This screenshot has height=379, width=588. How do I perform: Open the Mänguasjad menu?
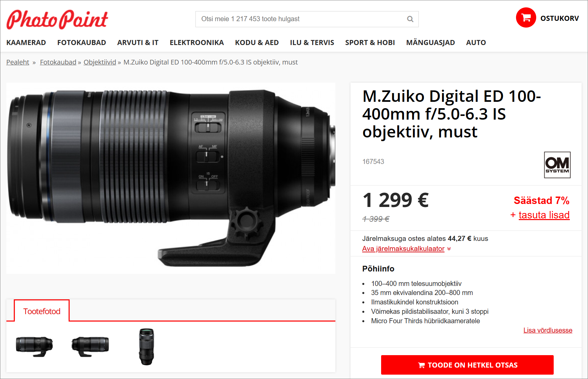[430, 43]
